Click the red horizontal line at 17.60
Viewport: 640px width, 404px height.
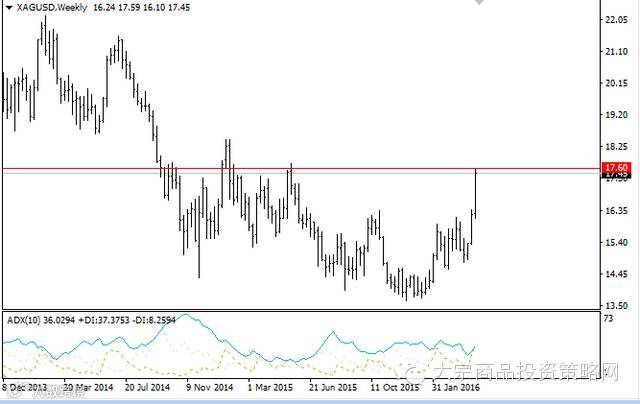(x=302, y=168)
